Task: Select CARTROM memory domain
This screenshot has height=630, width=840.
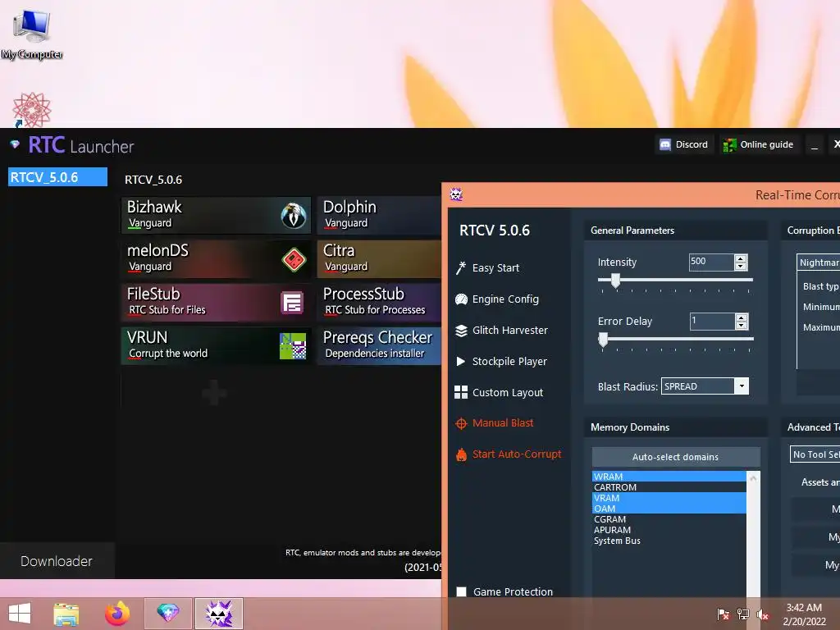Action: 669,487
